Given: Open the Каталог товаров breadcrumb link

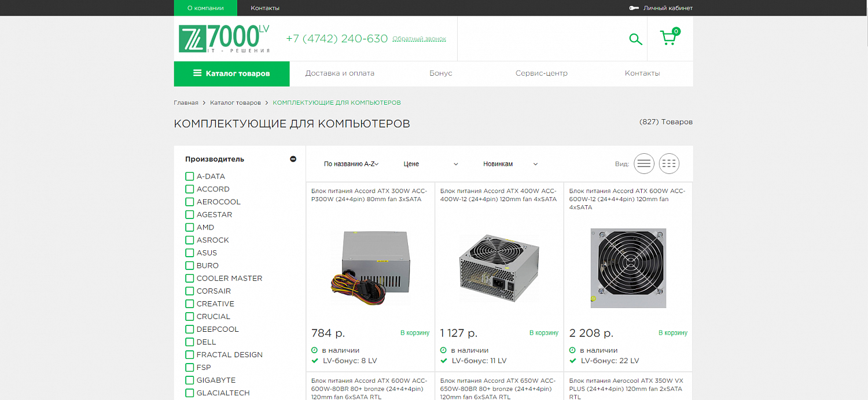Looking at the screenshot, I should click(236, 103).
